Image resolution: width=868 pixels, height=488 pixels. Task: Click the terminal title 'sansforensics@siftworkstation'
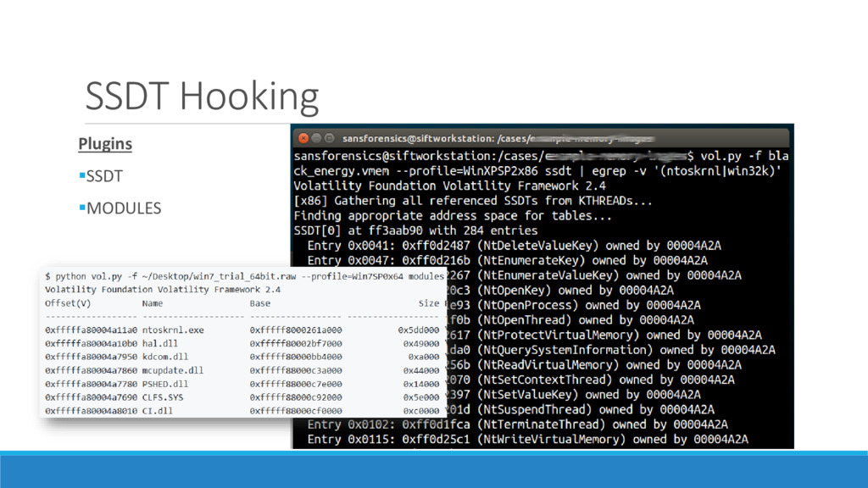[417, 138]
